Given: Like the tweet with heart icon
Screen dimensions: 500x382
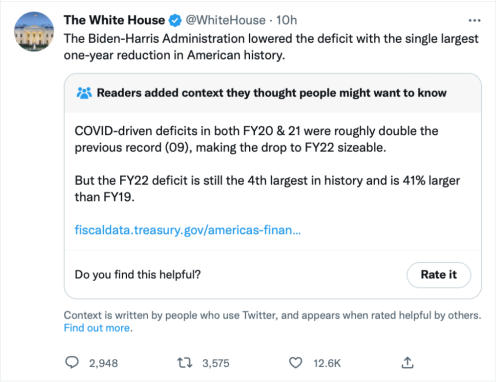Looking at the screenshot, I should coord(295,363).
